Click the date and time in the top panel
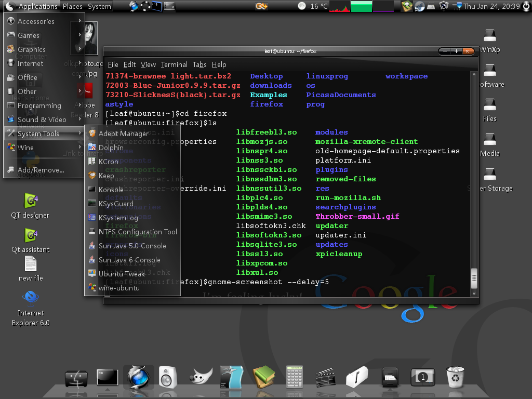Screen dimensions: 532x399 pos(491,6)
